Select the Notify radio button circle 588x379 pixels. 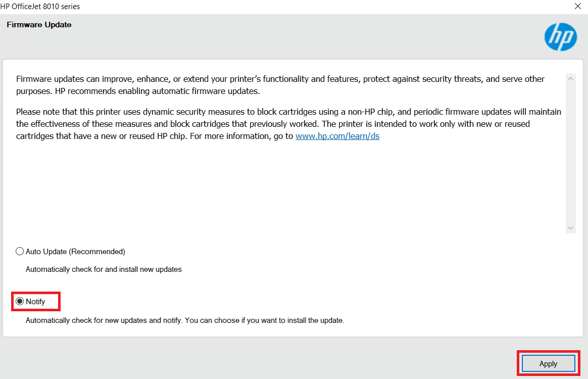pos(20,301)
